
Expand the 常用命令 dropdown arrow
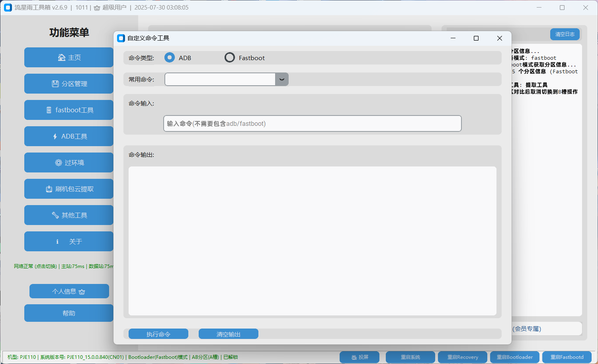tap(281, 79)
